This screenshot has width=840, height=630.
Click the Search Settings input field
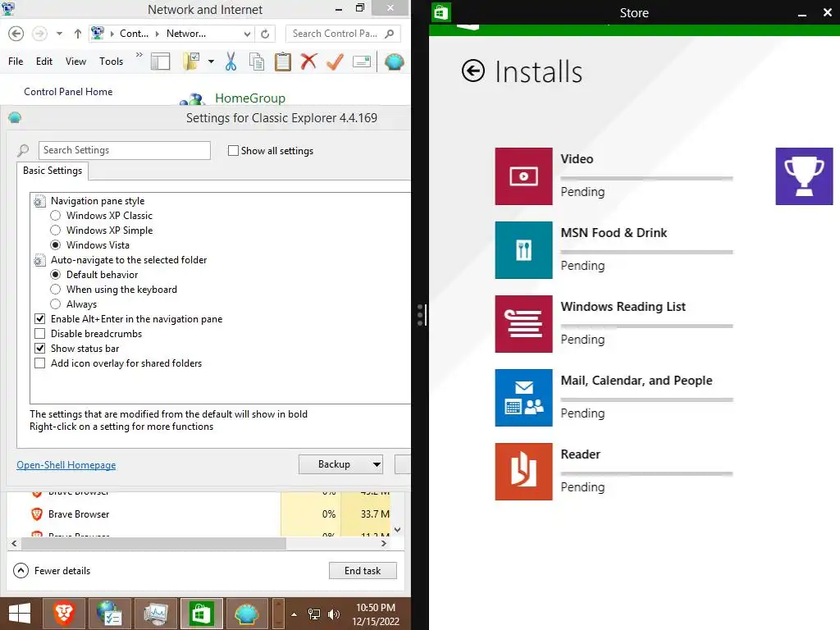(125, 151)
